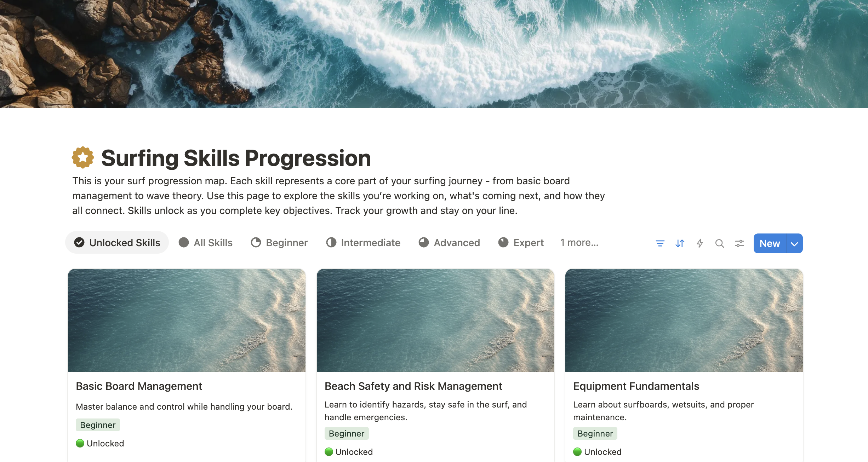The image size is (868, 462).
Task: Switch to the All Skills view
Action: pyautogui.click(x=206, y=243)
